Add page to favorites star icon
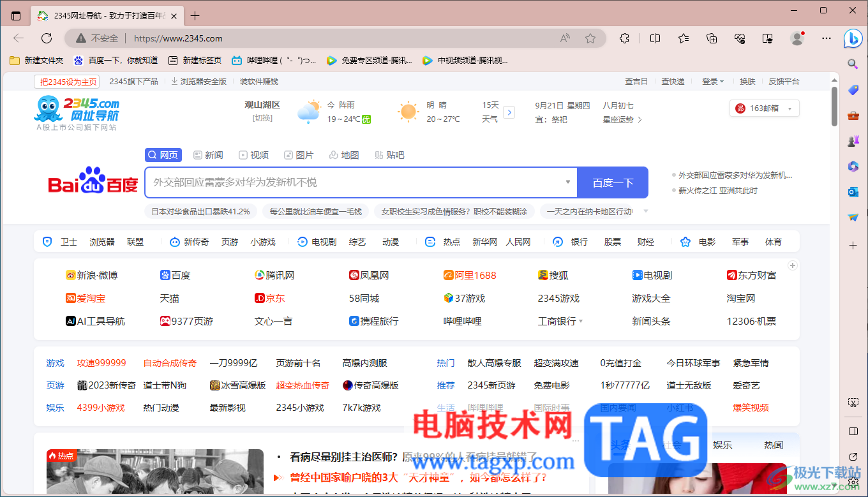 (x=590, y=38)
